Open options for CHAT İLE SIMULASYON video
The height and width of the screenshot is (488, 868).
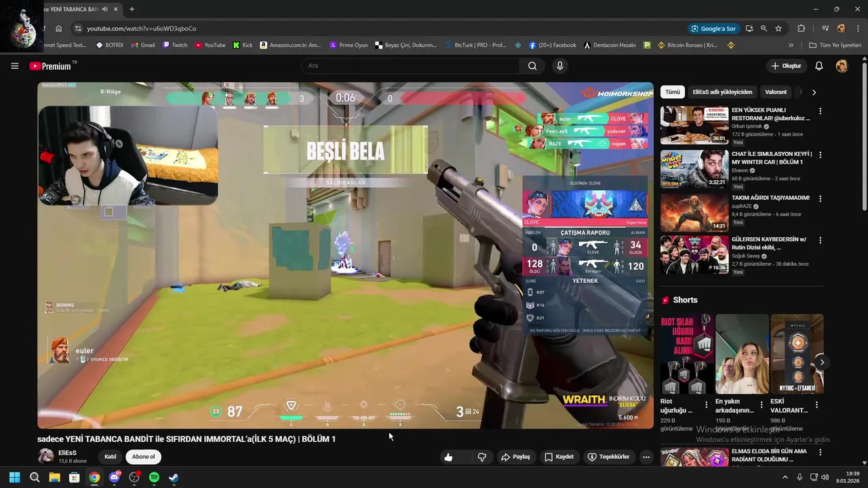(x=820, y=155)
